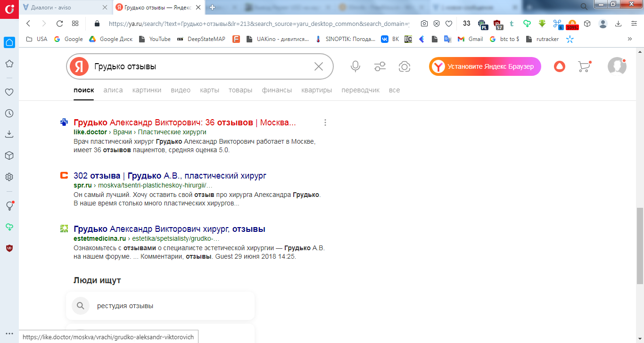Open the Opera main menu logo
Screen dimensions: 644x343
[x=9, y=9]
